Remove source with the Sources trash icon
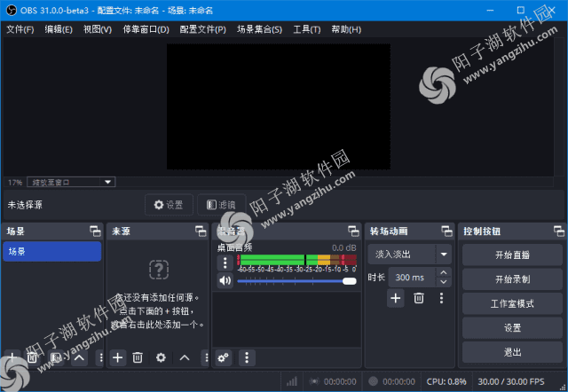The width and height of the screenshot is (568, 392). coord(138,357)
